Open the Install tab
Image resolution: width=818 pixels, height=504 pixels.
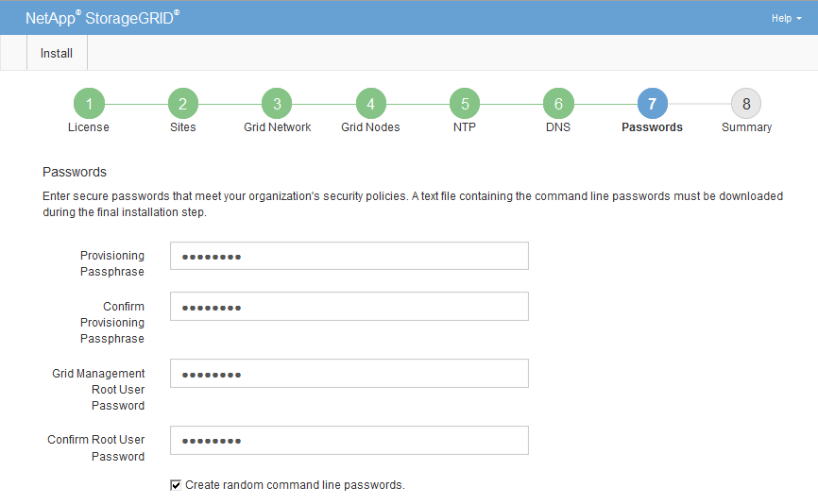(57, 54)
